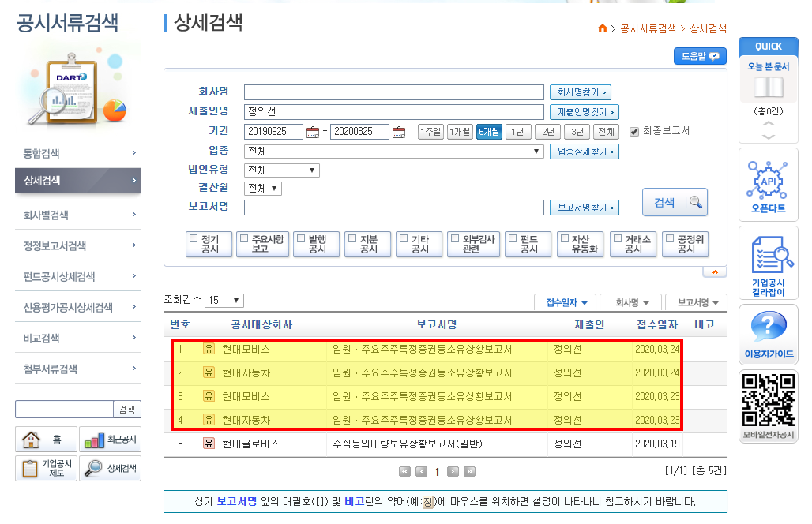Image resolution: width=812 pixels, height=524 pixels.
Task: Toggle the 최종보고서 checkbox
Action: (633, 132)
